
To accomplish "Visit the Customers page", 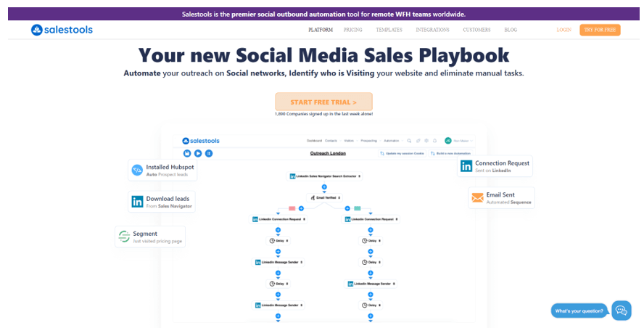I will pos(476,30).
